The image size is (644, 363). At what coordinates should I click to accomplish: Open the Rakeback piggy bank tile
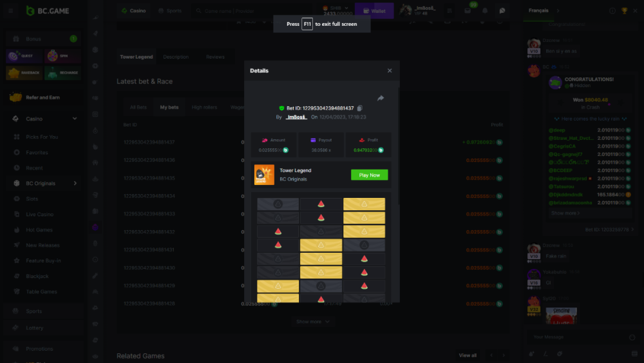tap(24, 73)
